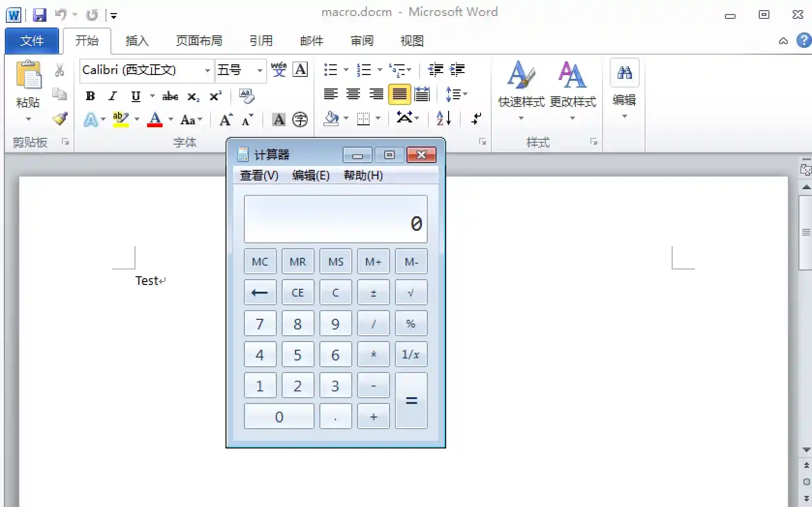This screenshot has height=507, width=812.
Task: Toggle subscript formatting
Action: (193, 96)
